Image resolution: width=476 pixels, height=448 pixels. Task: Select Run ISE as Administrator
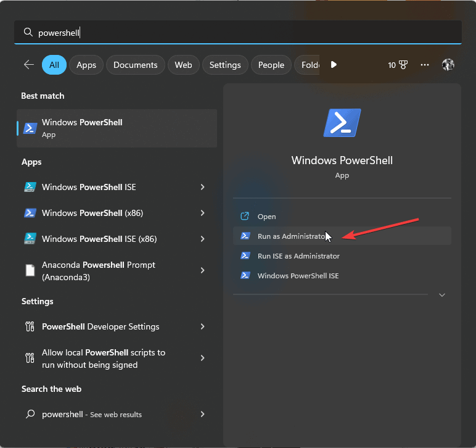(x=298, y=256)
